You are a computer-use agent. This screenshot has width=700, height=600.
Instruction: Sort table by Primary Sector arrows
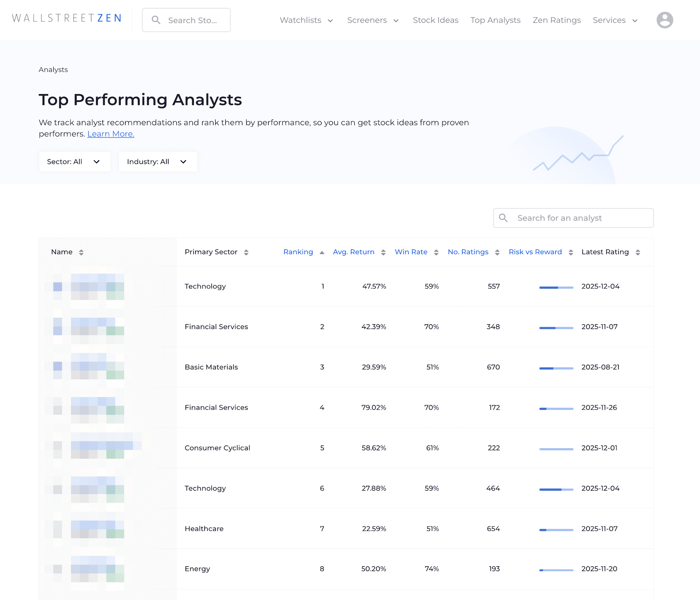coord(246,253)
